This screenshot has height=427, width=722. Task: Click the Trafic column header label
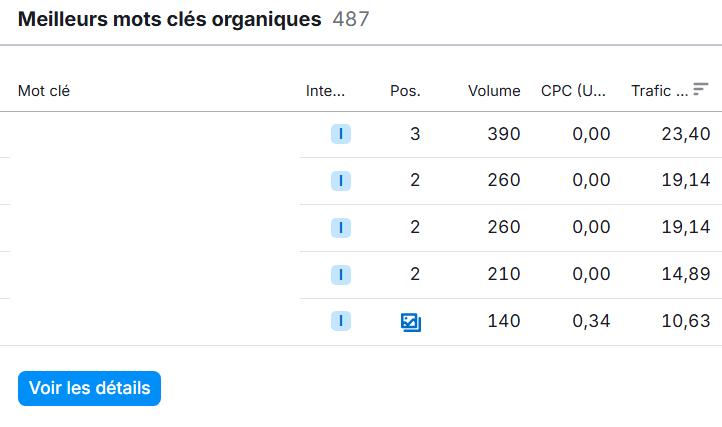coord(659,91)
